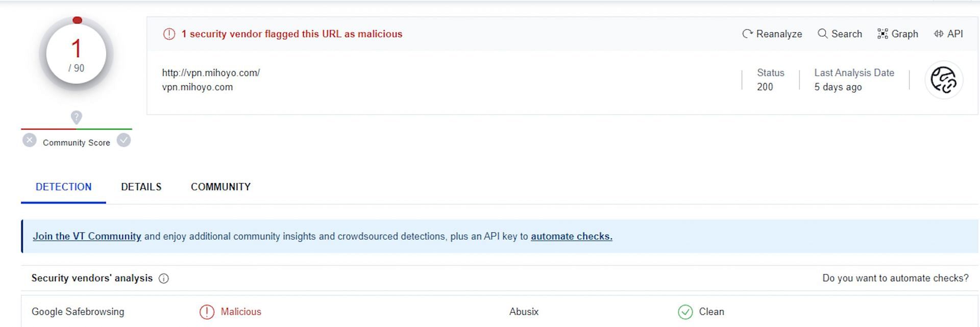Click the URL text http://vpn.mihoyo.com/

click(211, 72)
